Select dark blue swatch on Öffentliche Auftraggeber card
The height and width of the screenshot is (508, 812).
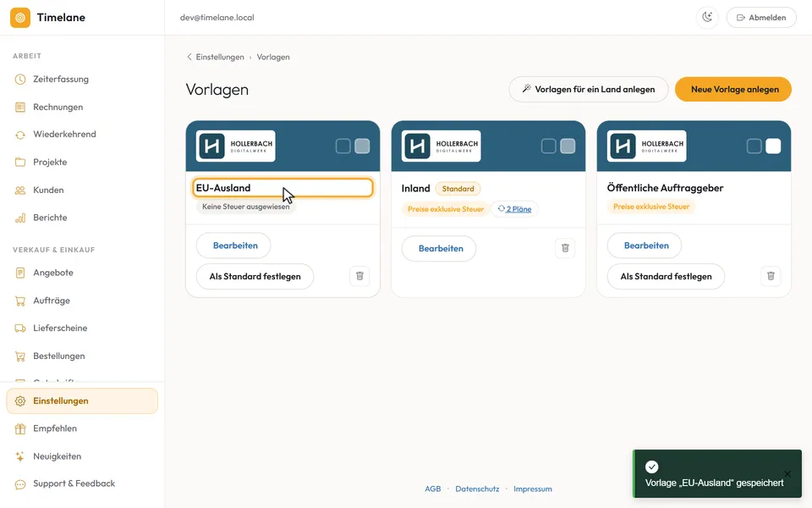(754, 146)
